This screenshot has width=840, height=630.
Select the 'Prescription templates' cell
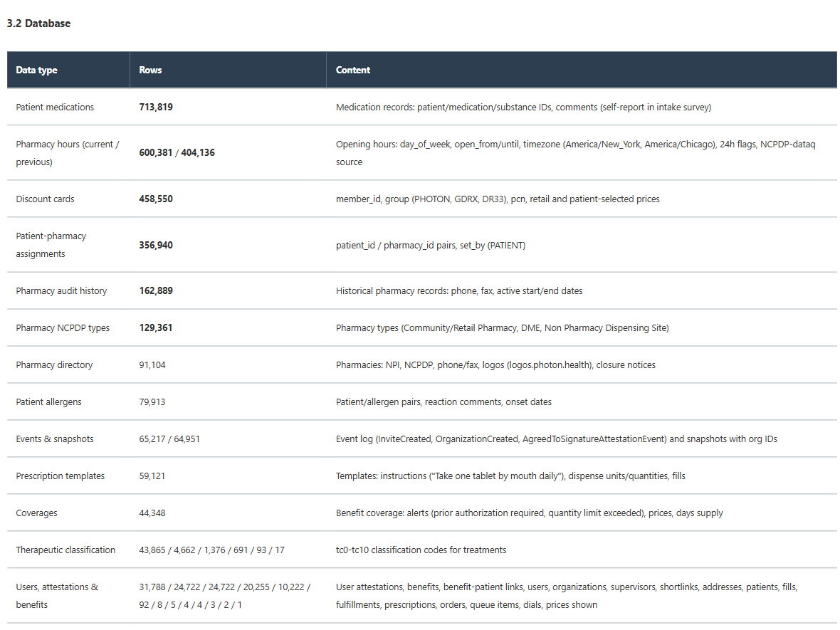click(60, 476)
